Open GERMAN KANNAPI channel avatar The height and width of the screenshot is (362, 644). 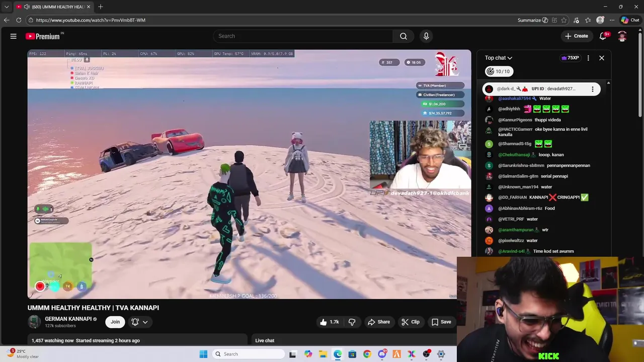34,322
